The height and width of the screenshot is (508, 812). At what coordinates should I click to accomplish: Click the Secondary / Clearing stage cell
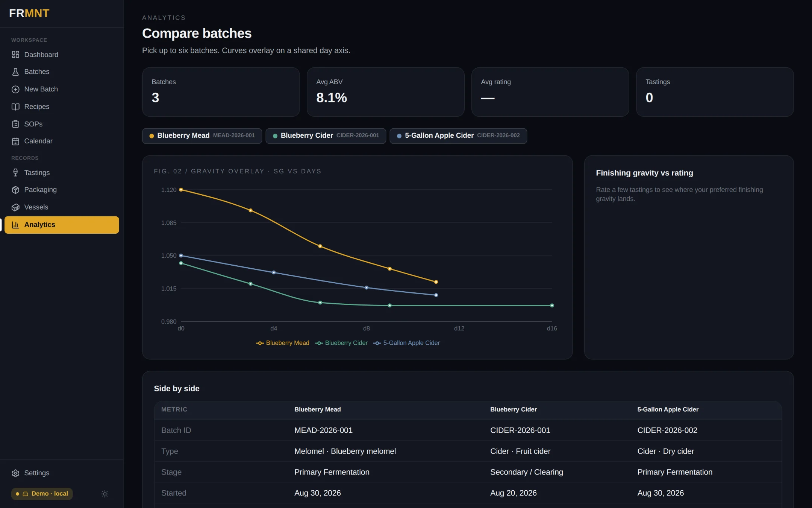pos(527,472)
